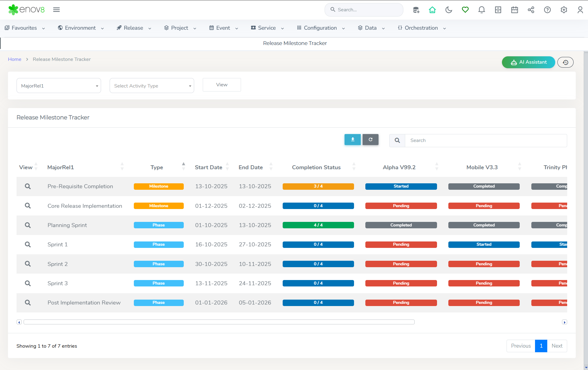Go to Home breadcrumb link
The image size is (588, 370).
pos(14,59)
